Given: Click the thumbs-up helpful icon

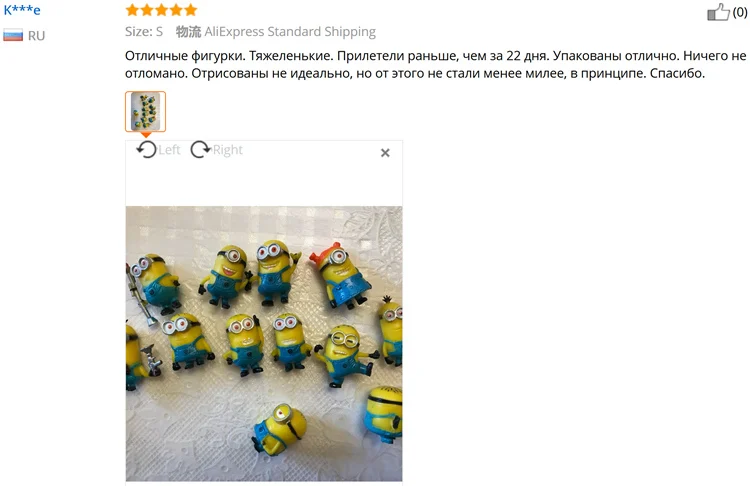Looking at the screenshot, I should pyautogui.click(x=718, y=12).
